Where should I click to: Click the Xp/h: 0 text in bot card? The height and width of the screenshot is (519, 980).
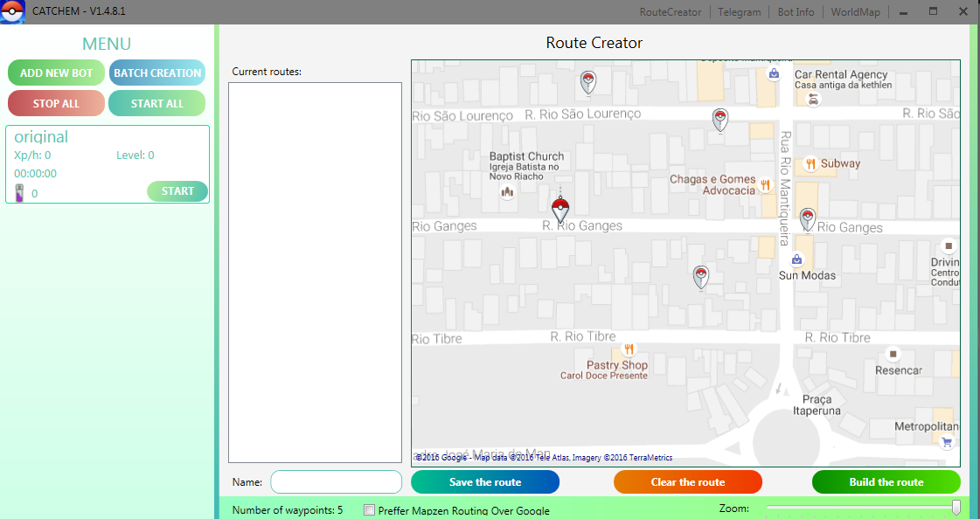[x=32, y=156]
